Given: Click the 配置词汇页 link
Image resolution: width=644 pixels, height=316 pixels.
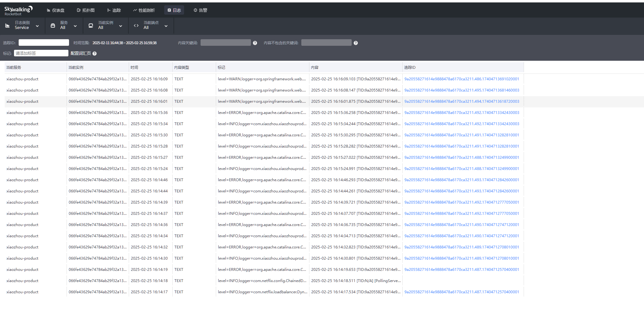Looking at the screenshot, I should coord(81,54).
